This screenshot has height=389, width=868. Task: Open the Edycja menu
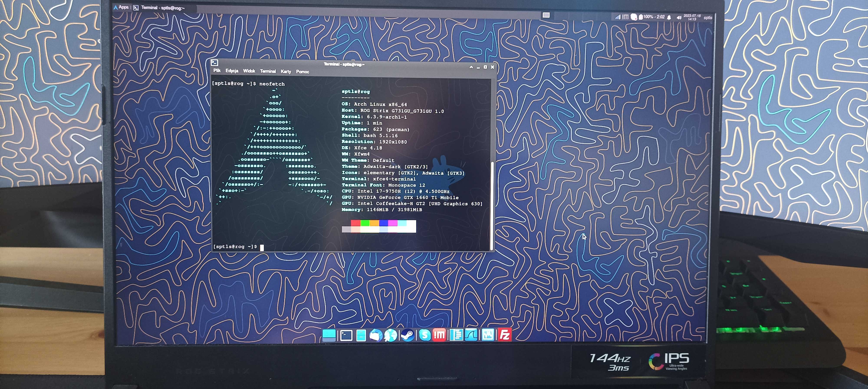click(x=232, y=71)
